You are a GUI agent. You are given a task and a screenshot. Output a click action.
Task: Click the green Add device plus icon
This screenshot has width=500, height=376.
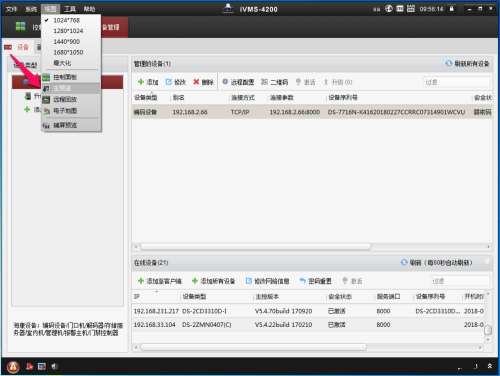point(141,82)
